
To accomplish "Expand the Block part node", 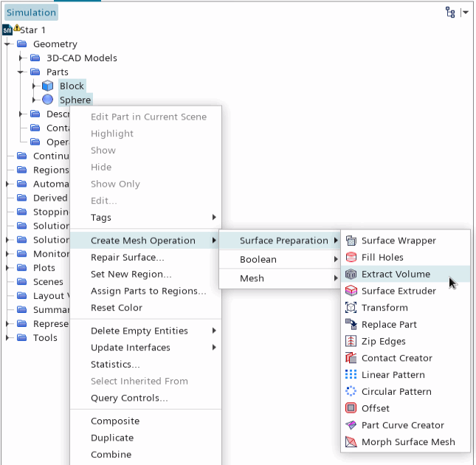I will click(34, 86).
